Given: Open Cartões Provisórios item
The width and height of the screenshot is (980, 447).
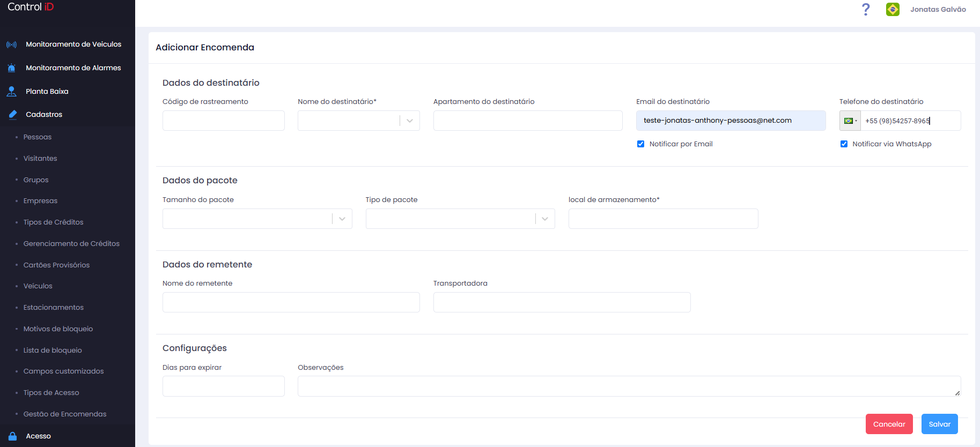Looking at the screenshot, I should point(56,265).
